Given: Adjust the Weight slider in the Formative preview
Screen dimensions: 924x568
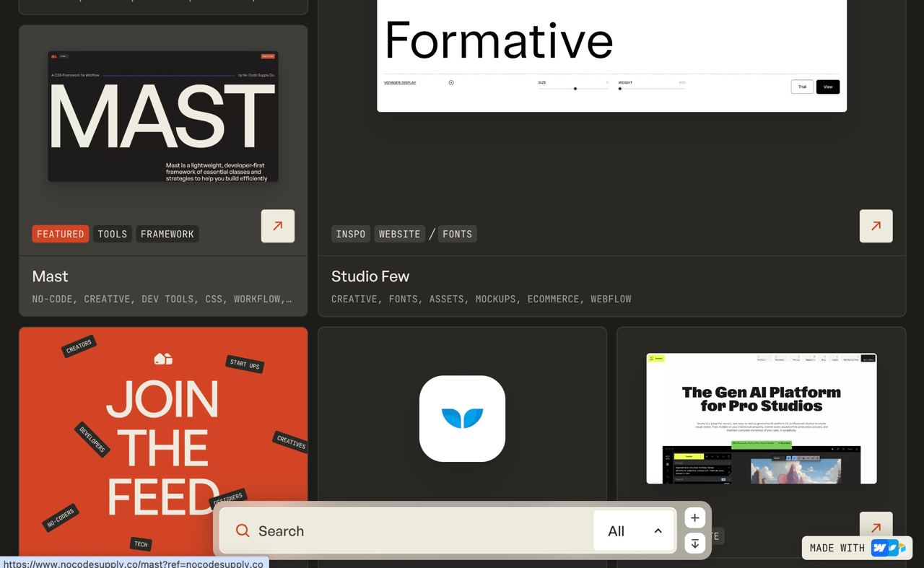Looking at the screenshot, I should pyautogui.click(x=652, y=89).
